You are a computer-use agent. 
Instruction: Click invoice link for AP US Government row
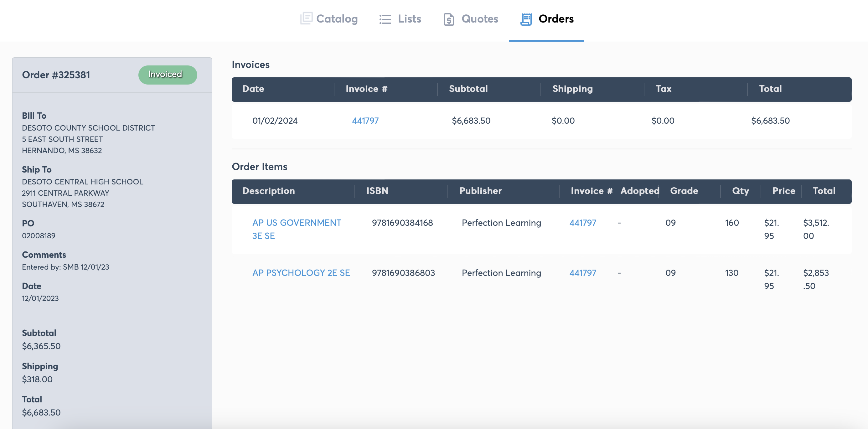[x=583, y=223]
